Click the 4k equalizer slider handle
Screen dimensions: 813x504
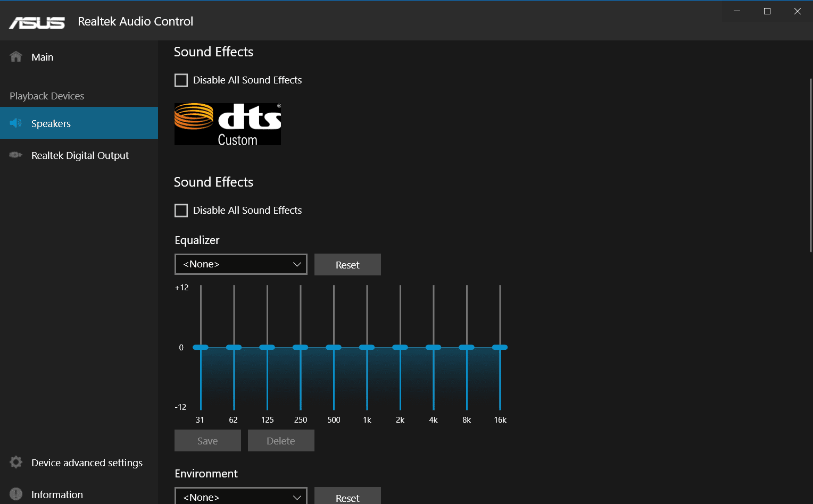pyautogui.click(x=434, y=347)
